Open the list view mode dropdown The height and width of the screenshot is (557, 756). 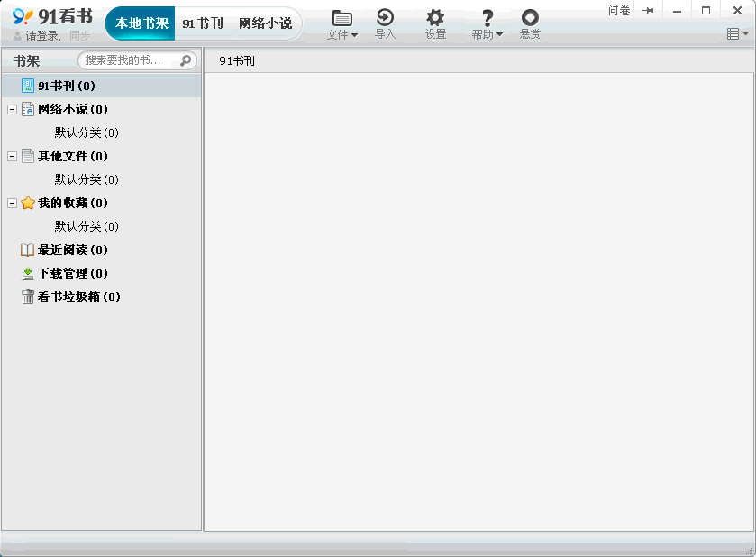(737, 33)
